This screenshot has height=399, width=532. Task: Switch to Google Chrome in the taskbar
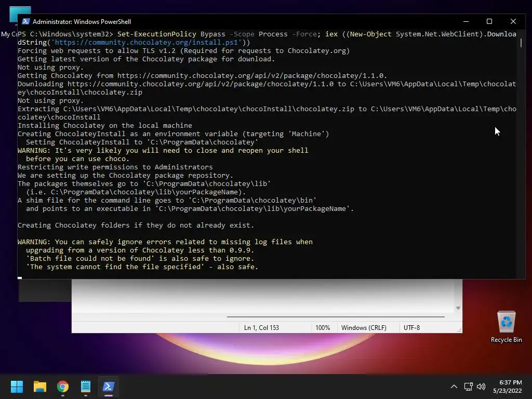coord(63,387)
